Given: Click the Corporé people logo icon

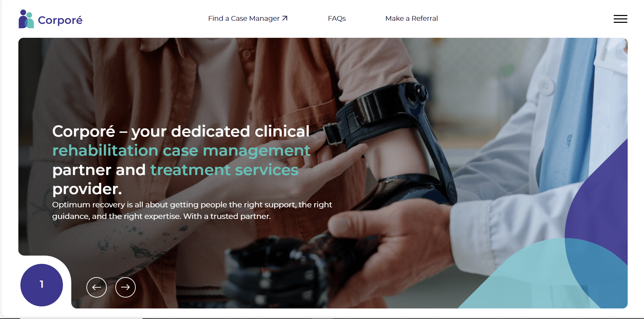Looking at the screenshot, I should 26,19.
